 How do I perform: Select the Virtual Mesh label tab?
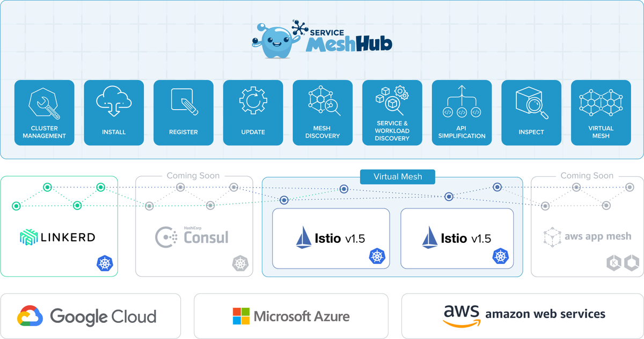tap(398, 176)
